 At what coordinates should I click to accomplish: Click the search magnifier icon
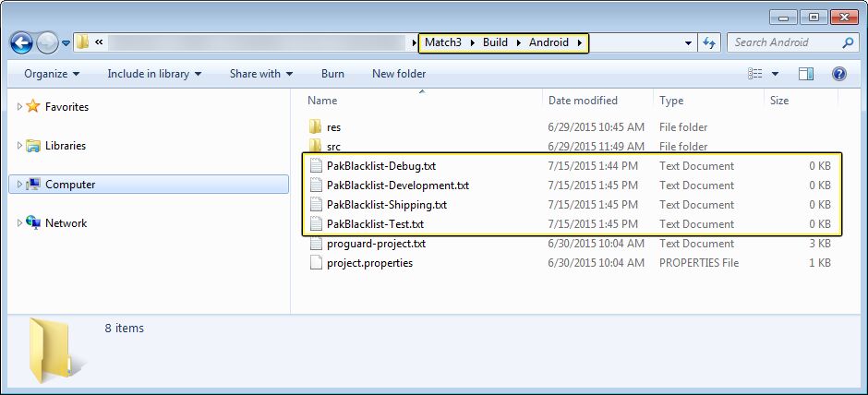coord(849,42)
